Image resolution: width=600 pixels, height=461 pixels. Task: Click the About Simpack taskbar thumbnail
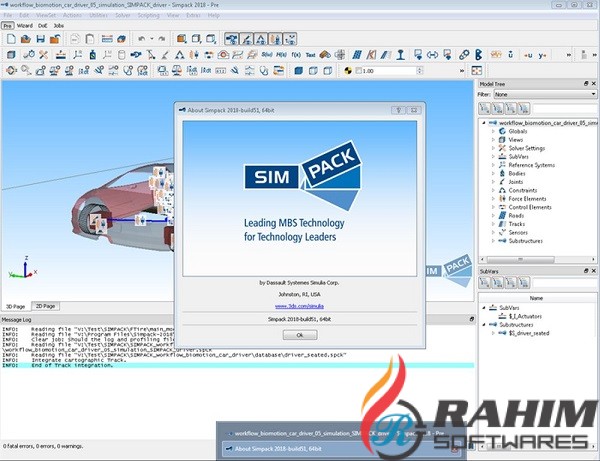[341, 449]
